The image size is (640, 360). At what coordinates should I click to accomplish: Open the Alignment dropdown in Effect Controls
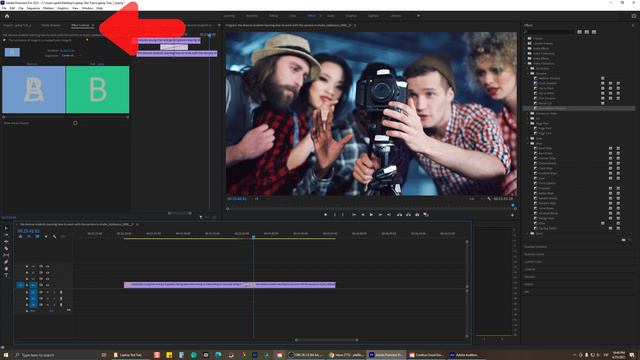click(x=71, y=55)
